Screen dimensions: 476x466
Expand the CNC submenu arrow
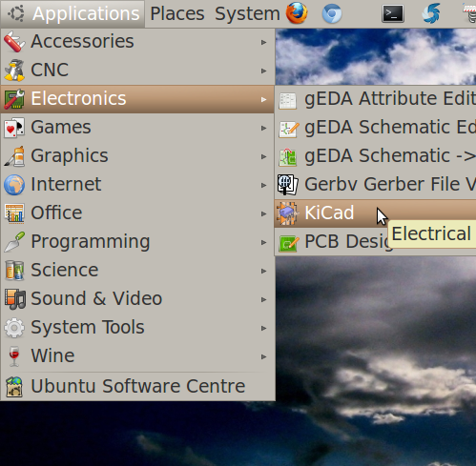point(263,71)
